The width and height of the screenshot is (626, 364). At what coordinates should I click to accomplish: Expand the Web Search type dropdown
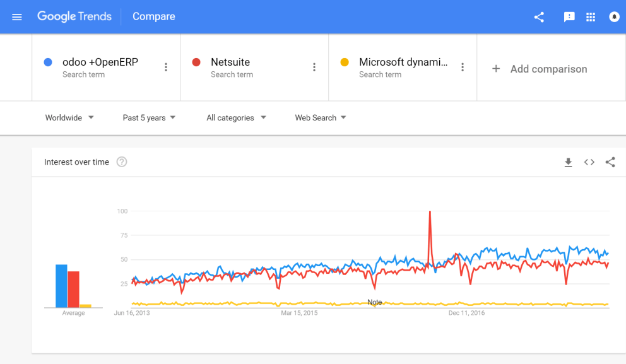321,118
